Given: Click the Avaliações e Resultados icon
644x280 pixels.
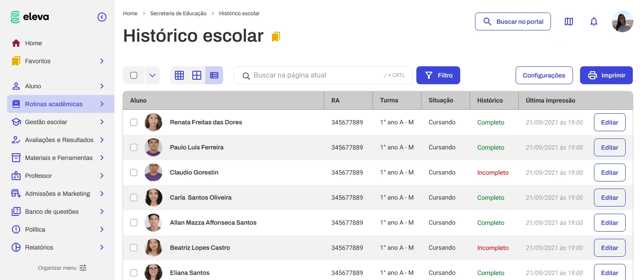Looking at the screenshot, I should click(x=16, y=140).
